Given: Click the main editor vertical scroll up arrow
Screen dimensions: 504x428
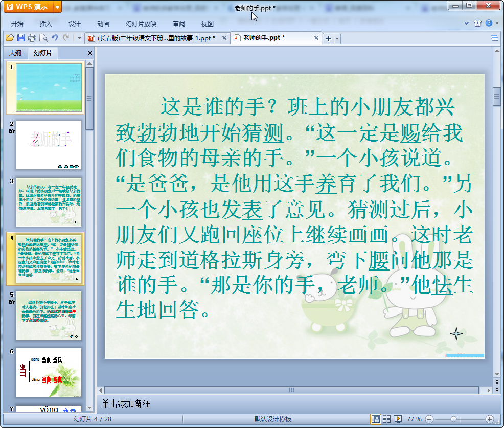Looking at the screenshot, I should click(497, 51).
